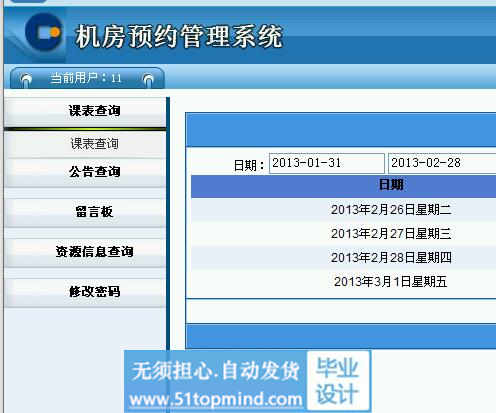The height and width of the screenshot is (413, 496).
Task: Click the 机房预约管理系统 title banner
Action: 179,36
